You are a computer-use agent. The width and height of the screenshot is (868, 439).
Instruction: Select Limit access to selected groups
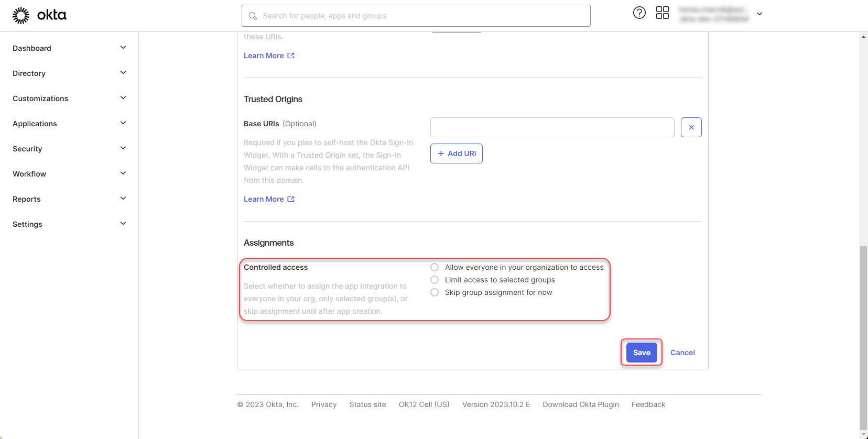[x=435, y=280]
